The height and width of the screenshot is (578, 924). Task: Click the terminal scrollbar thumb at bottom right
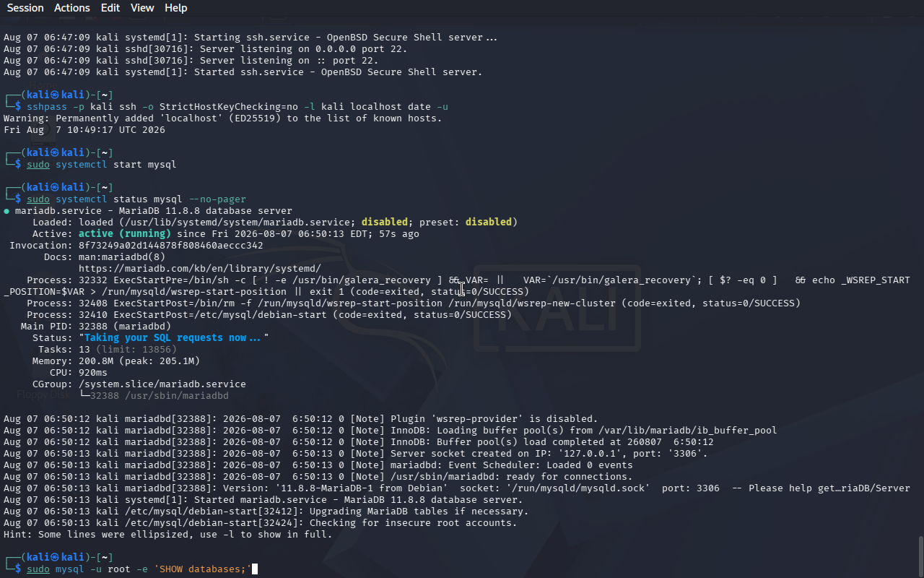pyautogui.click(x=920, y=556)
